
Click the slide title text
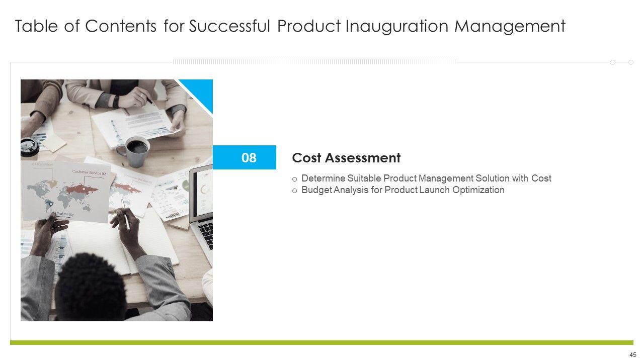tap(290, 26)
